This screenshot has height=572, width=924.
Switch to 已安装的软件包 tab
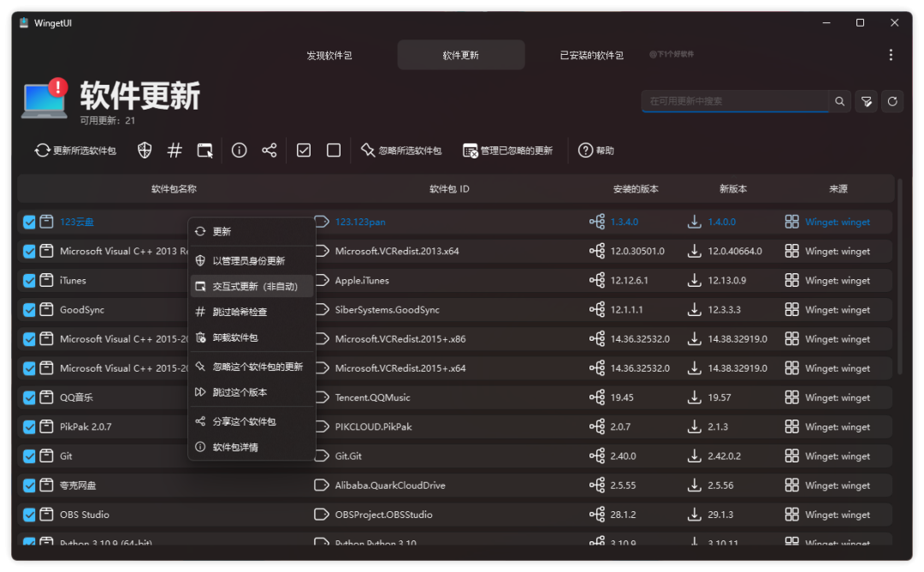592,55
